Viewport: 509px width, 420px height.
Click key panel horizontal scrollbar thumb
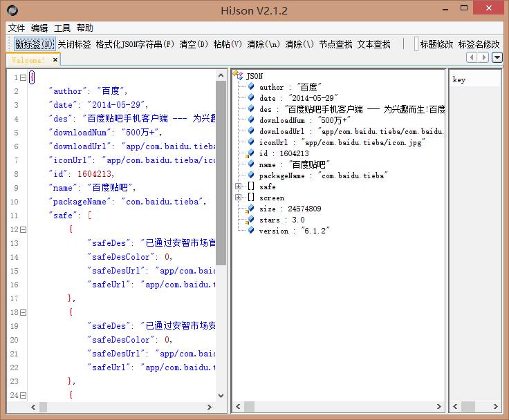pyautogui.click(x=468, y=406)
